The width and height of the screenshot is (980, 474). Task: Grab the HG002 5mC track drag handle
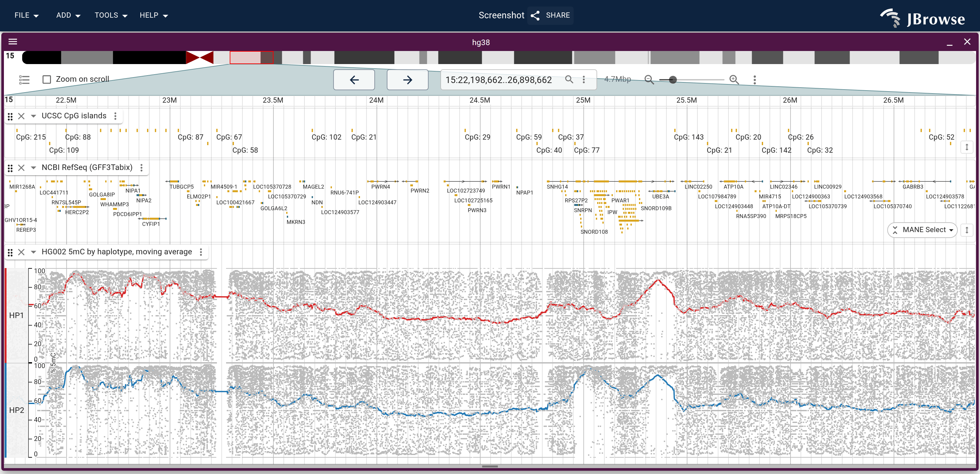tap(10, 252)
